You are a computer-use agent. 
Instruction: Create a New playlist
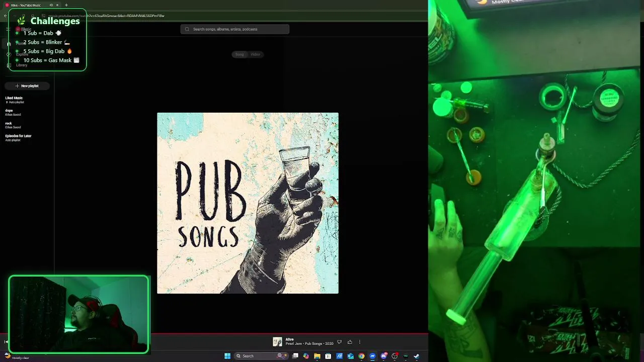click(27, 86)
